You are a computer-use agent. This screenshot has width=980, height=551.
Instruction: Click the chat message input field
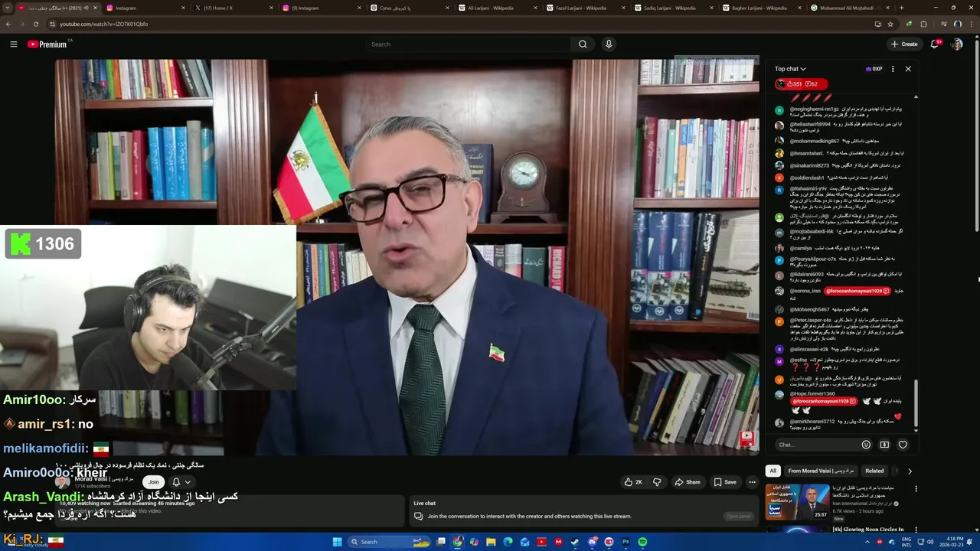815,445
